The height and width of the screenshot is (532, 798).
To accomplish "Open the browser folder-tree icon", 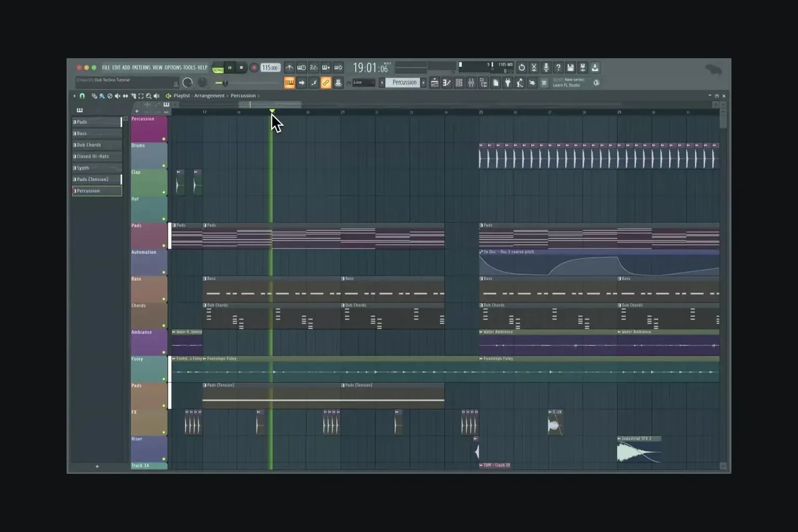I will pyautogui.click(x=483, y=83).
